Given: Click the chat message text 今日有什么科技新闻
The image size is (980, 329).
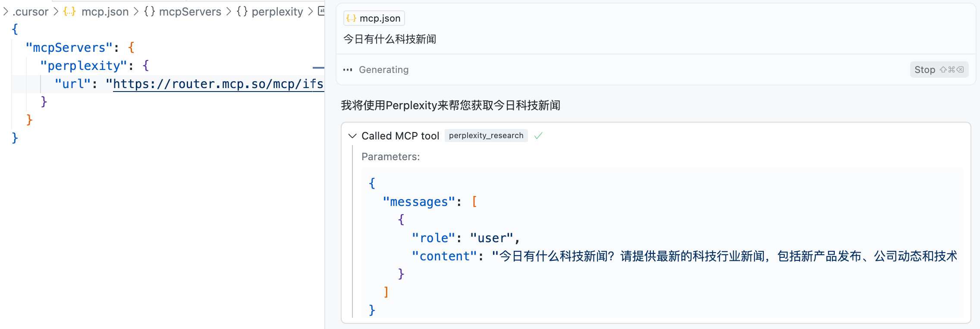Looking at the screenshot, I should [x=389, y=39].
